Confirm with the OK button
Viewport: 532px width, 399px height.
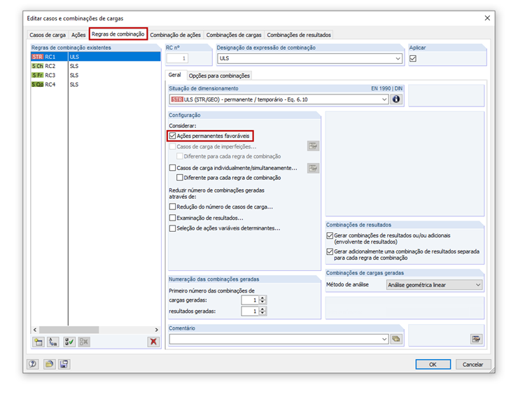433,365
